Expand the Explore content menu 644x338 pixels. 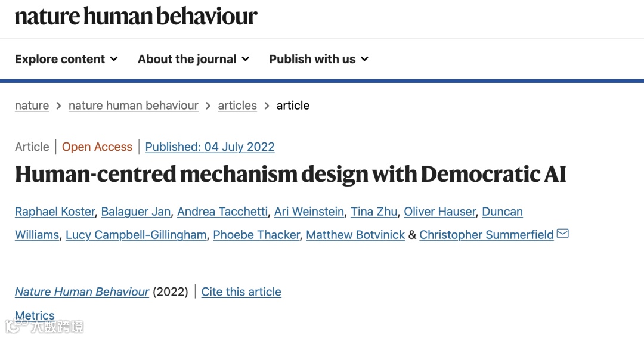(66, 59)
